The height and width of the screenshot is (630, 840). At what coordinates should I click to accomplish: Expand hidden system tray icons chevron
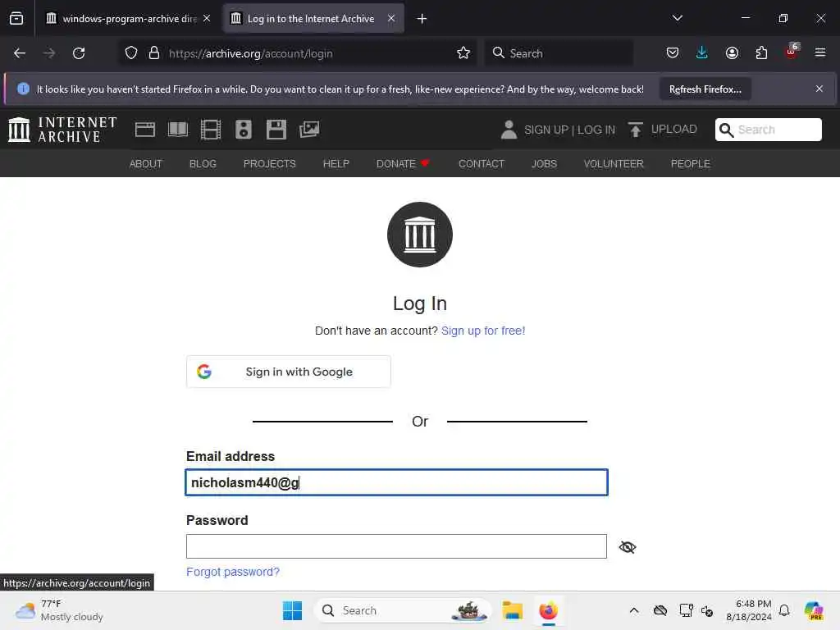click(x=634, y=610)
